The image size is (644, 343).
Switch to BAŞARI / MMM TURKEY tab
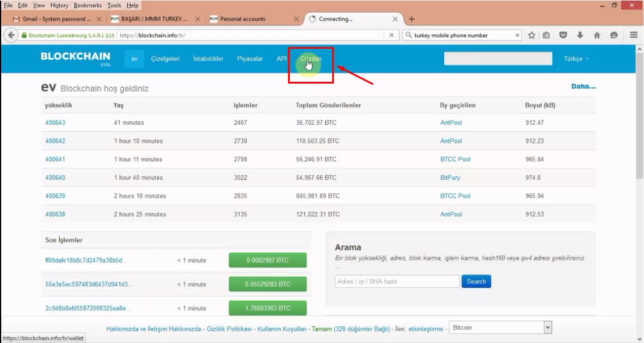tap(154, 19)
